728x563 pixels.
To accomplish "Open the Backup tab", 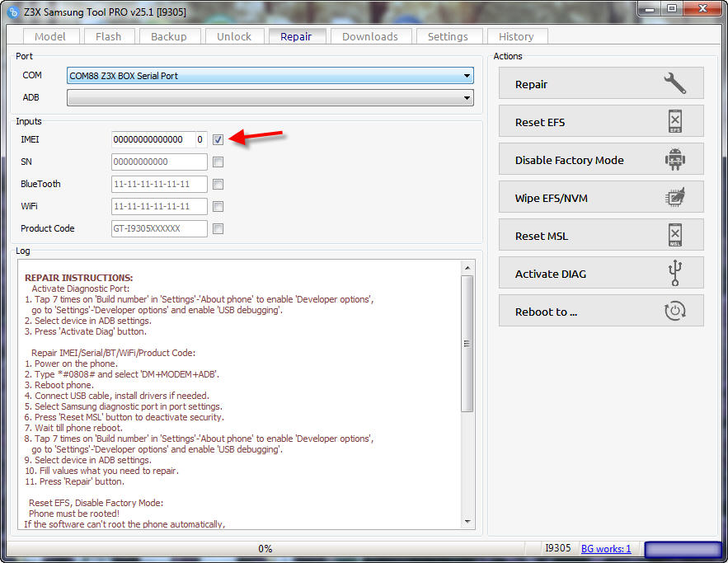I will coord(169,36).
